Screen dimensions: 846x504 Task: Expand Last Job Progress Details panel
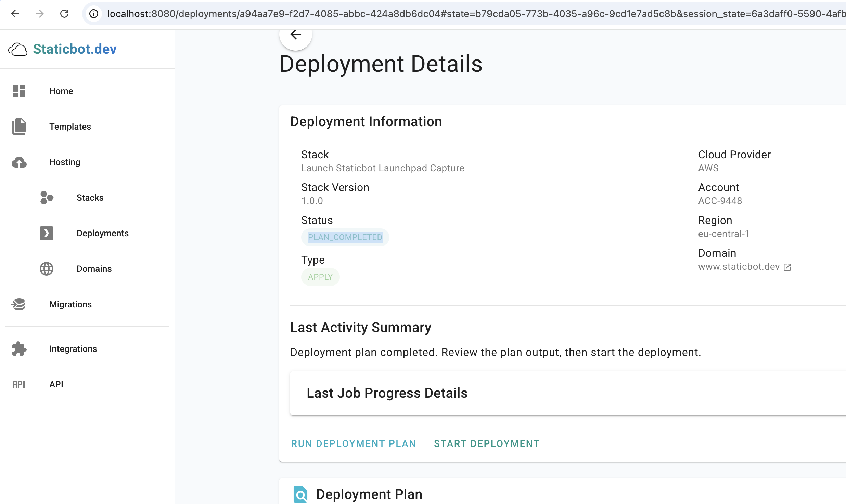point(568,393)
